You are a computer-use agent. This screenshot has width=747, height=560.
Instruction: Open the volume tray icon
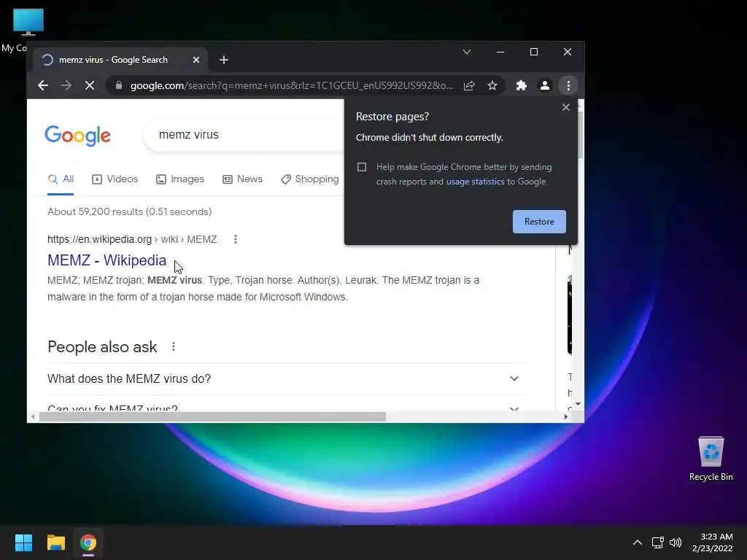coord(676,542)
